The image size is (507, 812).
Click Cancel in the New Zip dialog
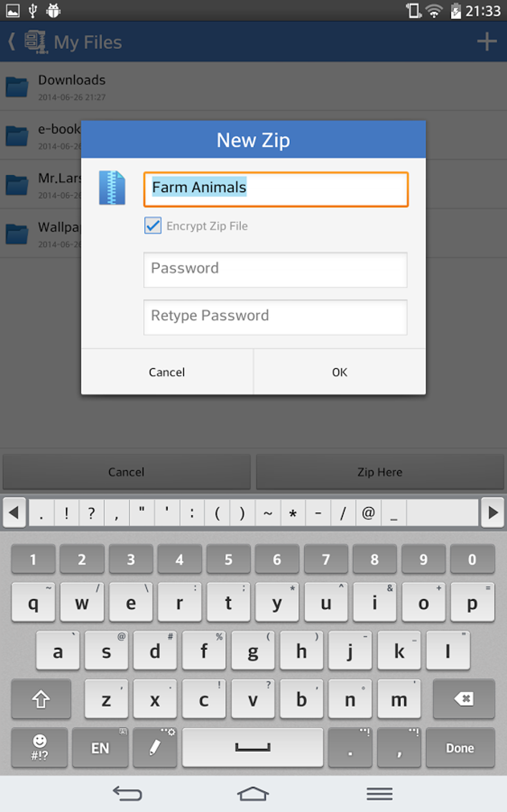[x=167, y=372]
